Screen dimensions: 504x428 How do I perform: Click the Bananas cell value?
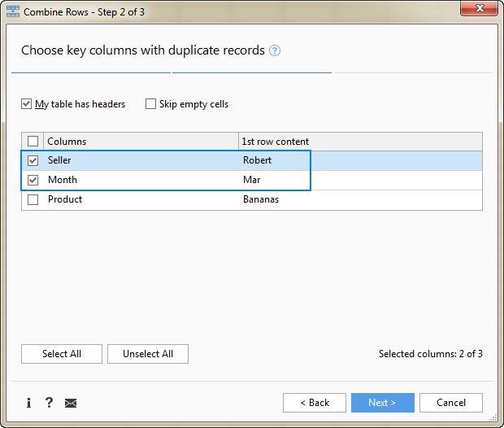[261, 199]
